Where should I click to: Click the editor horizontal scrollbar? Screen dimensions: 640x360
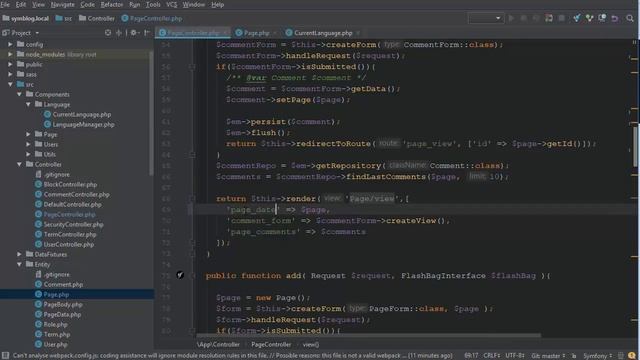coord(369,336)
